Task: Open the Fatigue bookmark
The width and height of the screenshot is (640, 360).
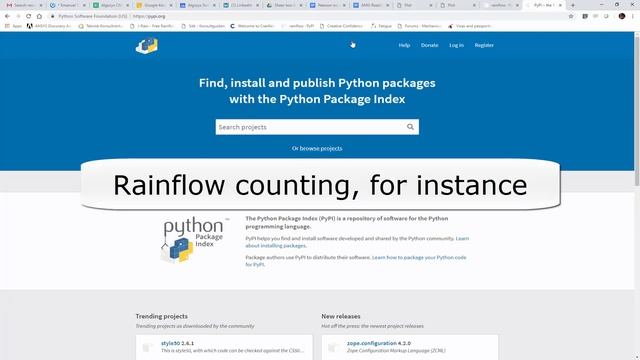Action: pyautogui.click(x=381, y=26)
